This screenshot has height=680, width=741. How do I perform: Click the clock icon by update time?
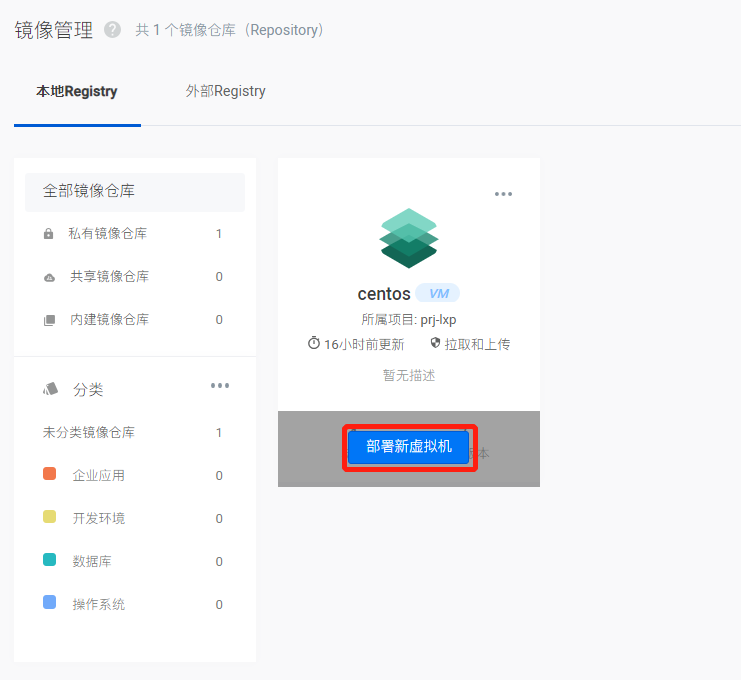pos(314,344)
